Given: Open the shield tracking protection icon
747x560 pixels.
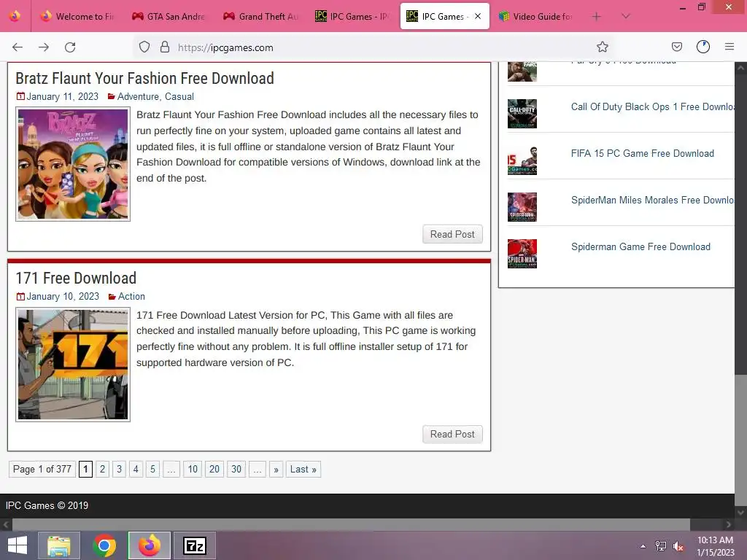Looking at the screenshot, I should [x=144, y=47].
